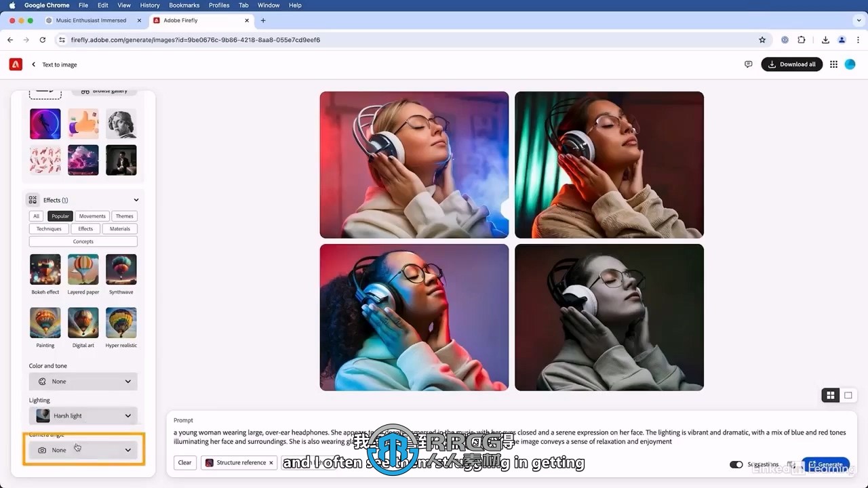Switch to grid view layout
Image resolution: width=868 pixels, height=488 pixels.
click(830, 395)
